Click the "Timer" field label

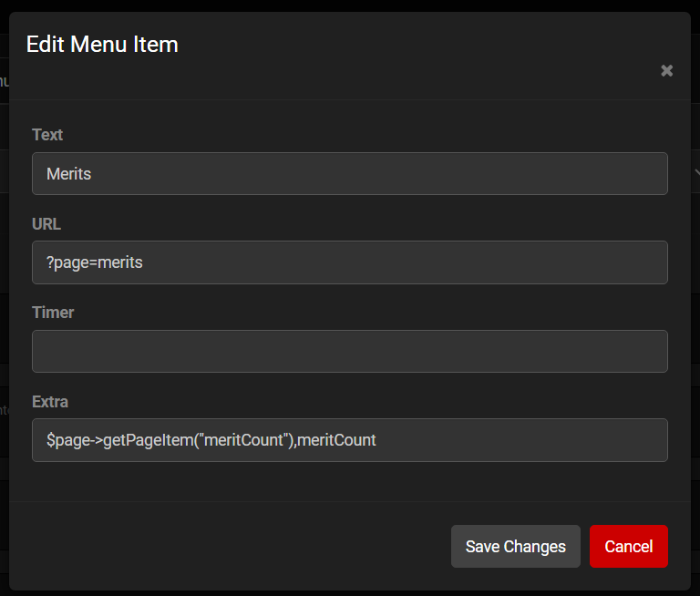tap(53, 313)
